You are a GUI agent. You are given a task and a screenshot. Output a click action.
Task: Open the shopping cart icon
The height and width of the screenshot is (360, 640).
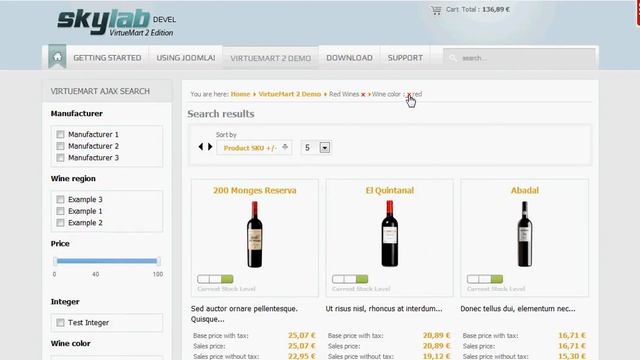click(436, 10)
